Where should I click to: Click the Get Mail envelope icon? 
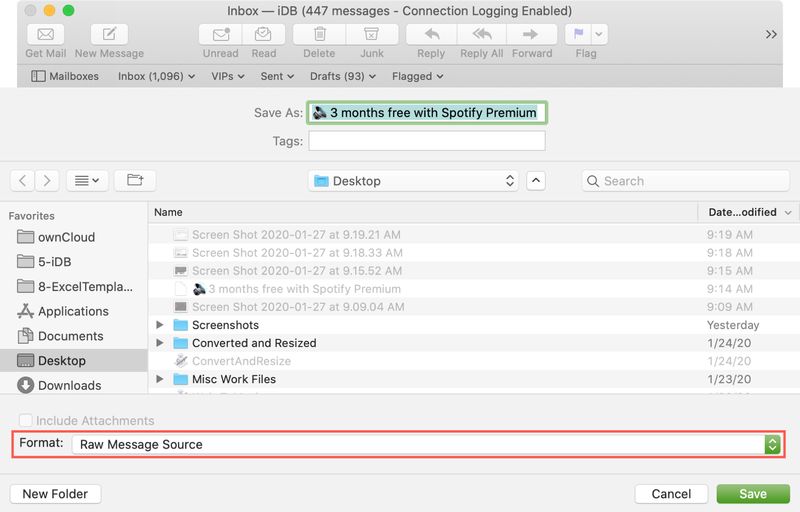point(45,34)
